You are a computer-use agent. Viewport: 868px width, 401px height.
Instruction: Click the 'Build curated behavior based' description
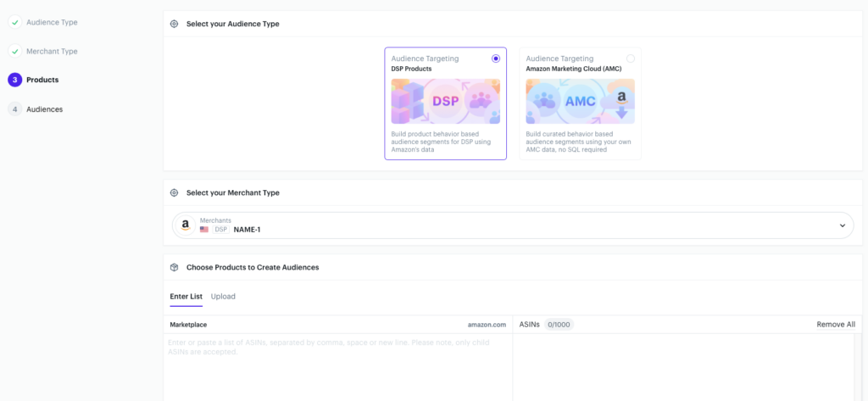click(578, 142)
